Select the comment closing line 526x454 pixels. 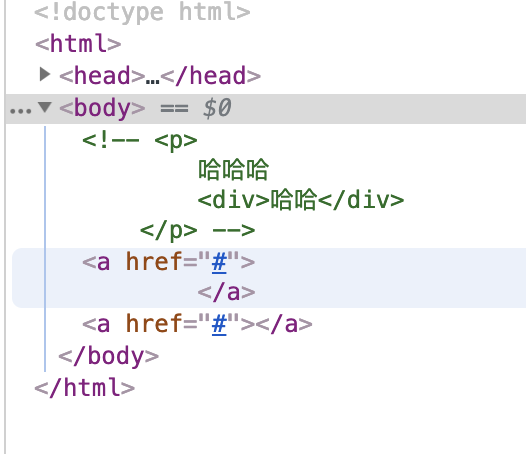click(198, 231)
